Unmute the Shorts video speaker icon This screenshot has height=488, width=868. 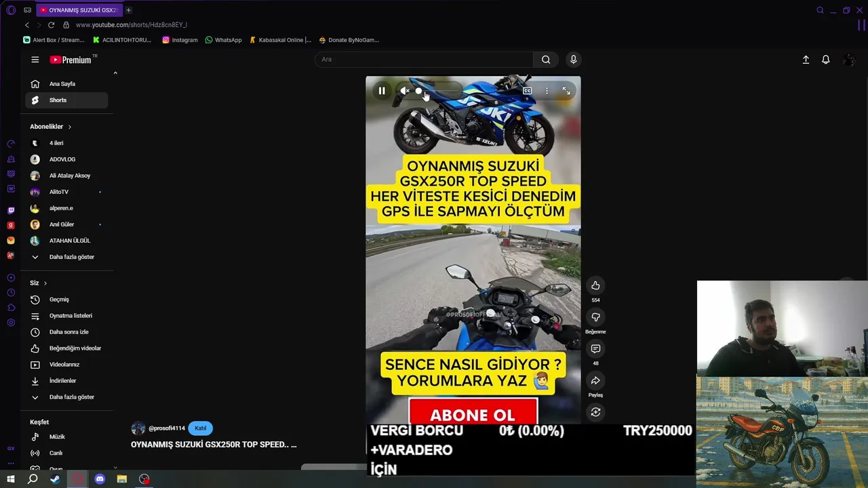coord(404,91)
